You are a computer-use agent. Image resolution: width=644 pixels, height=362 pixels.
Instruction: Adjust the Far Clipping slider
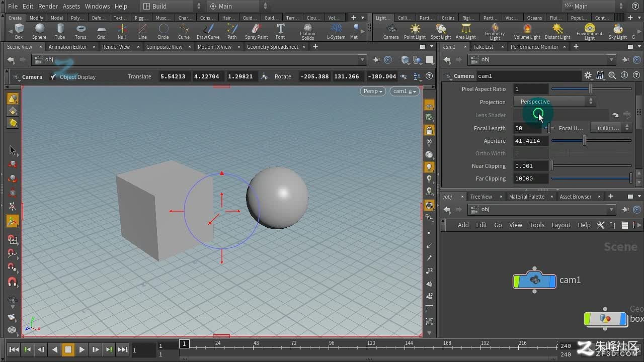(x=591, y=178)
